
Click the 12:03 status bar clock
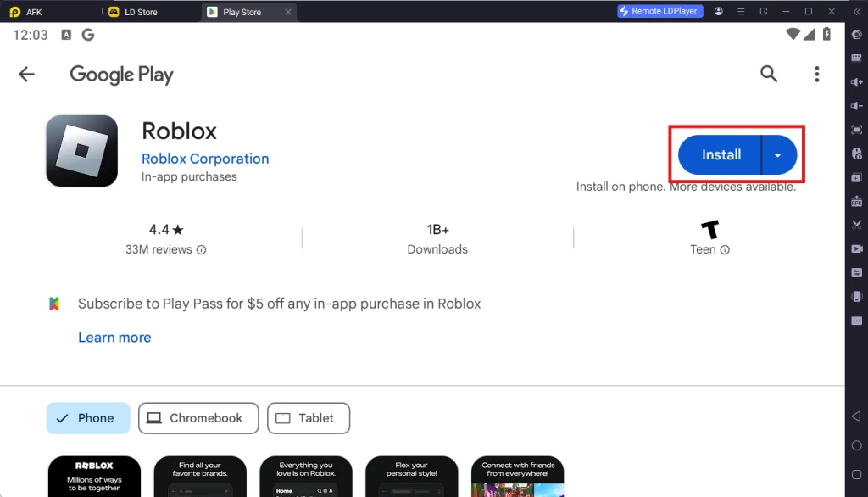[x=31, y=35]
